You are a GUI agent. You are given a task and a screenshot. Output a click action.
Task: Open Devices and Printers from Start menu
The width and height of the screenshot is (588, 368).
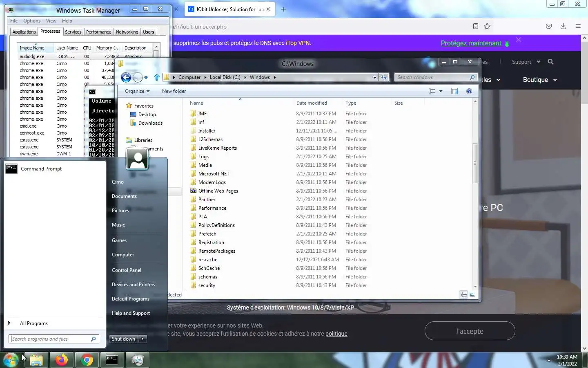point(134,285)
